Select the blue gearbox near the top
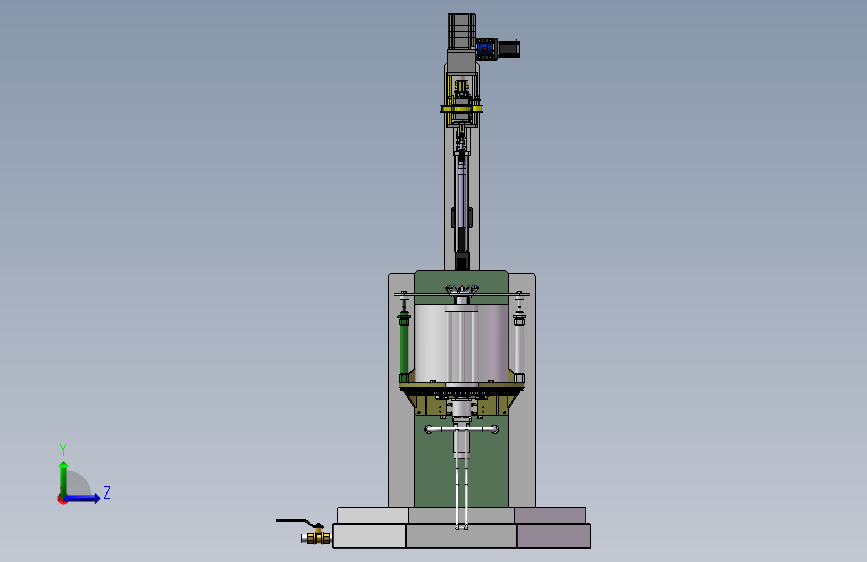Image resolution: width=867 pixels, height=562 pixels. pos(487,49)
